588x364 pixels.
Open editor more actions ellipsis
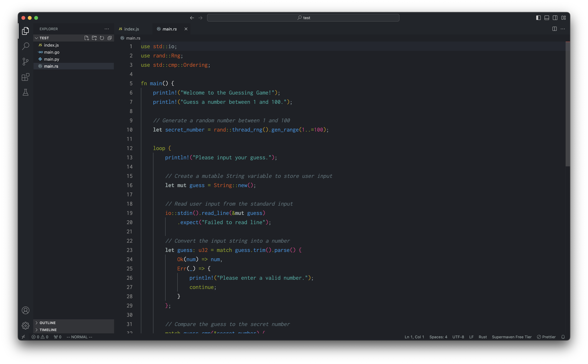[563, 29]
